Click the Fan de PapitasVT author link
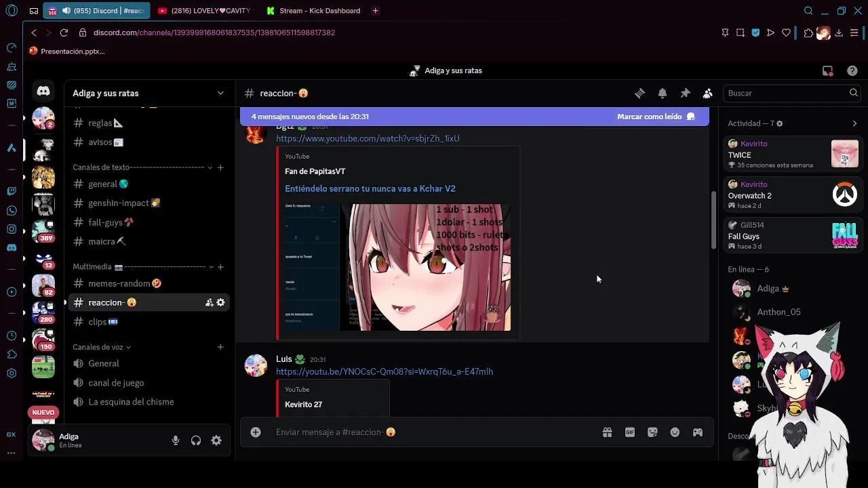 (315, 171)
